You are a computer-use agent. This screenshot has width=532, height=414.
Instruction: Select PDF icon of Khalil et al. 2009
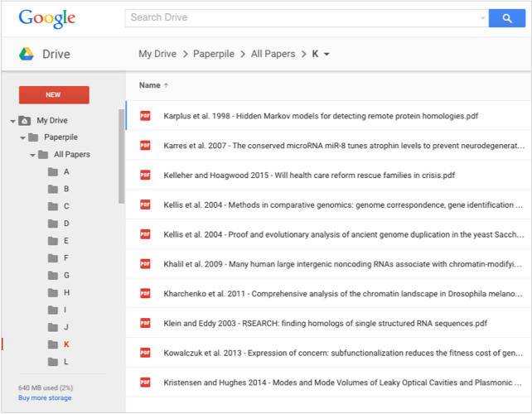(145, 264)
